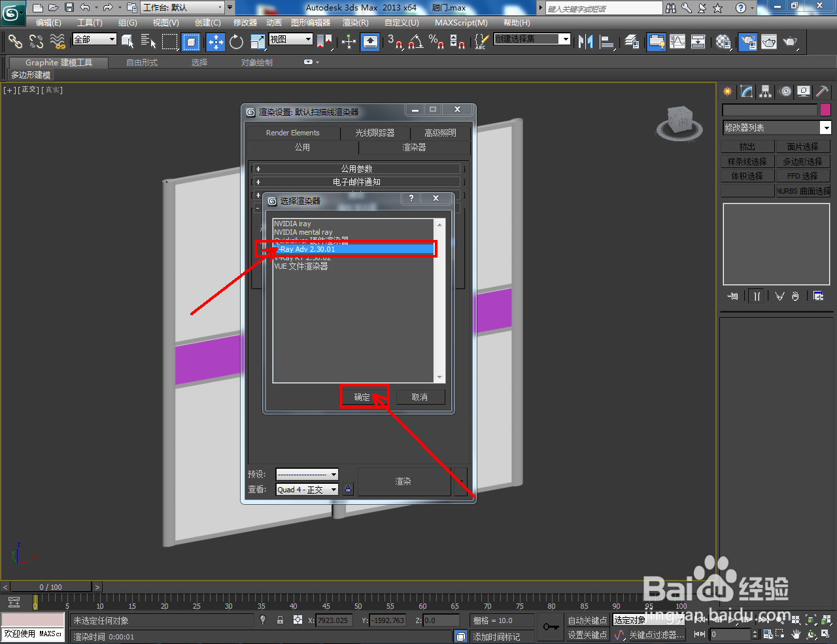The width and height of the screenshot is (837, 644).
Task: Open the Create tab sun icon
Action: point(728,92)
